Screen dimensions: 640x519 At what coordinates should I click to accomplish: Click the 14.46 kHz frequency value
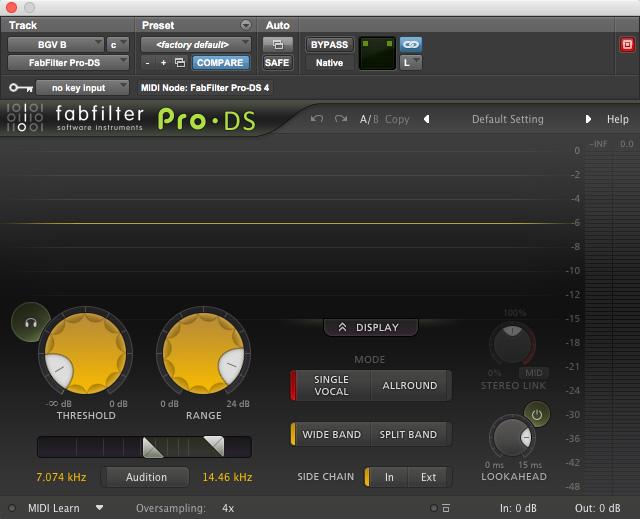point(227,477)
